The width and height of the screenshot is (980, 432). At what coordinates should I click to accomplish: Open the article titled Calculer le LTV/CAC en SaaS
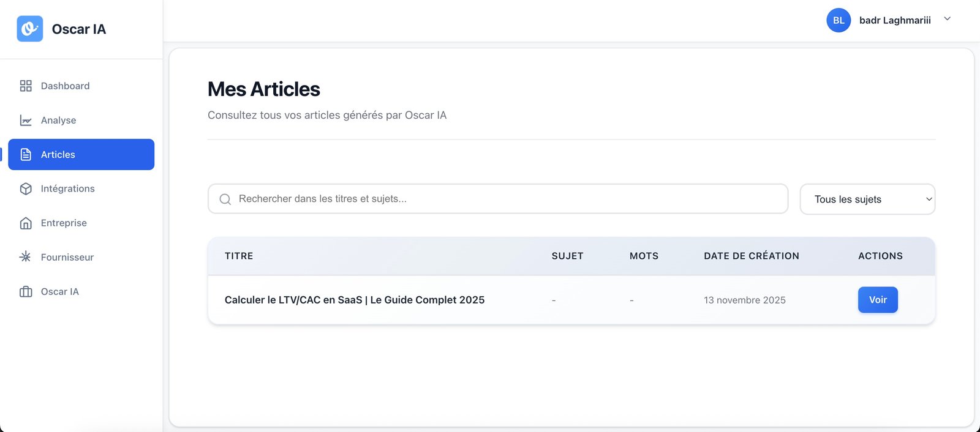click(x=354, y=300)
